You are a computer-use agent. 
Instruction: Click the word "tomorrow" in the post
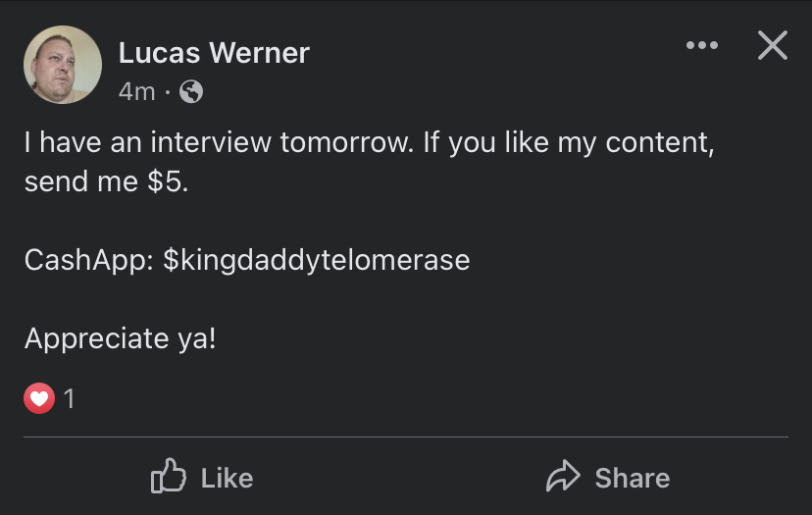tap(347, 142)
